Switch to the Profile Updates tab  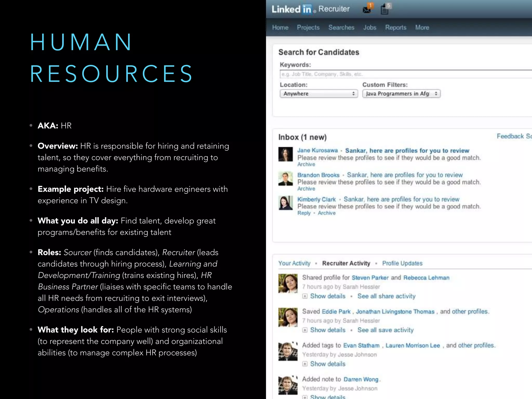click(x=402, y=263)
